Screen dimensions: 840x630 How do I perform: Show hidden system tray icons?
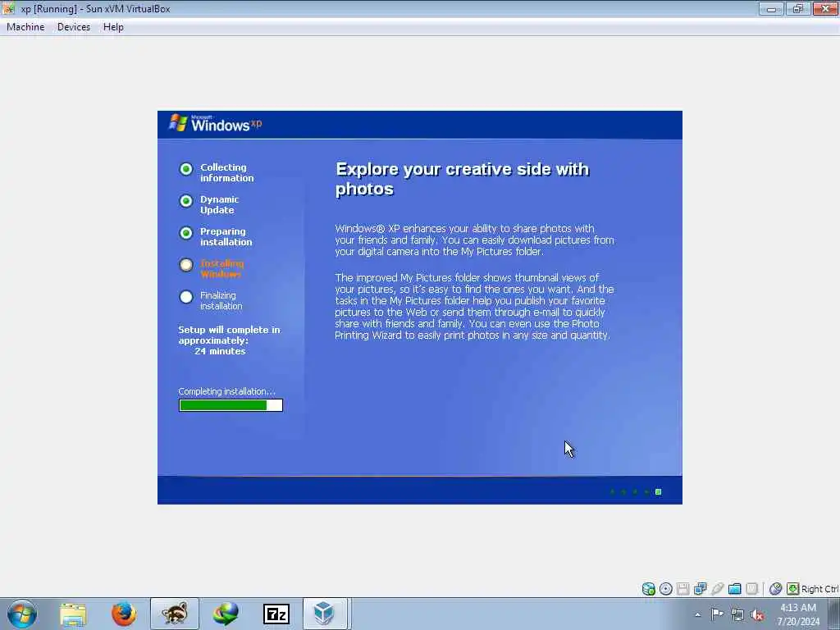coord(697,614)
